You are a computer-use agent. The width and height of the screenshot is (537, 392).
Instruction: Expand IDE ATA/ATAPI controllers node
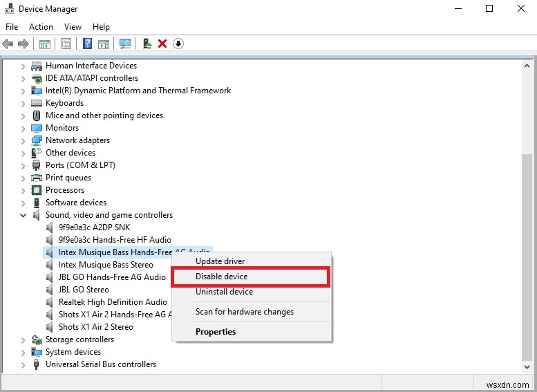(x=23, y=78)
